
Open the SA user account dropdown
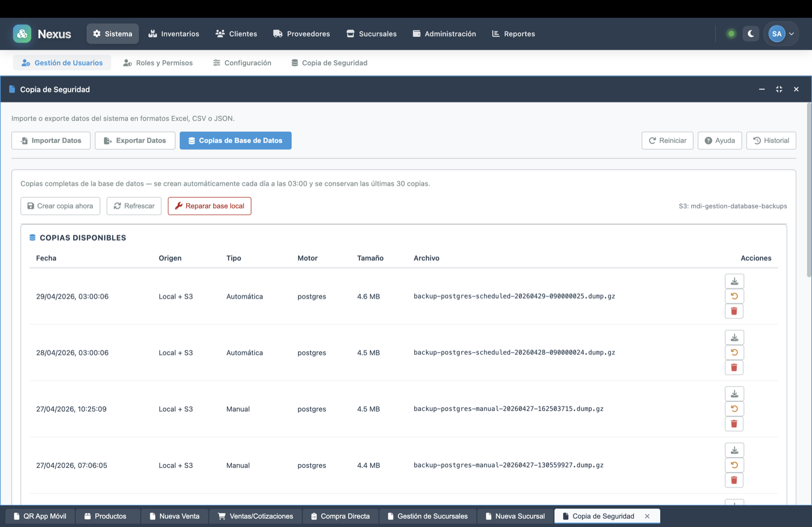pos(782,34)
